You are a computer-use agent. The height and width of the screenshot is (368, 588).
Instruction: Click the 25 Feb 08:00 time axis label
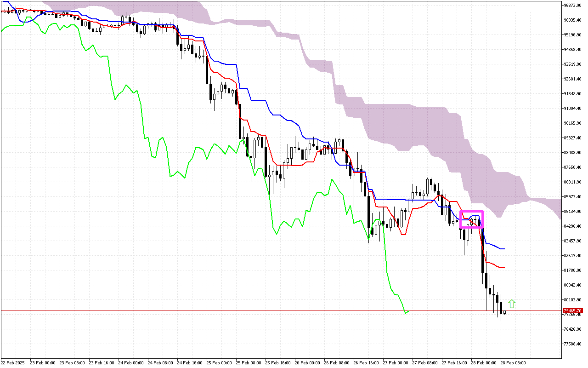tap(249, 363)
